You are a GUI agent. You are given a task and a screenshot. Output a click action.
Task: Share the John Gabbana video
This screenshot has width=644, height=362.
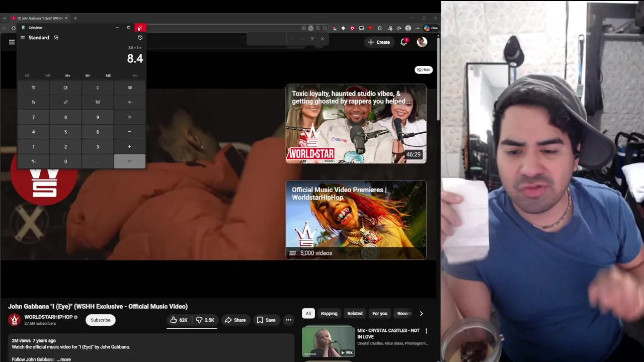[x=235, y=320]
